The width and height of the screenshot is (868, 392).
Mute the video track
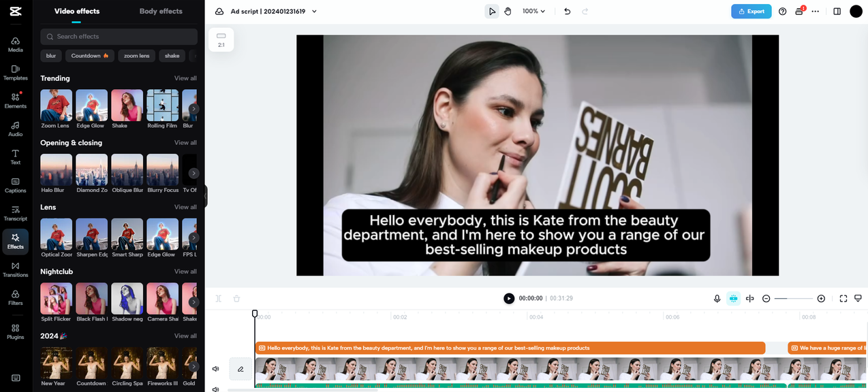216,369
